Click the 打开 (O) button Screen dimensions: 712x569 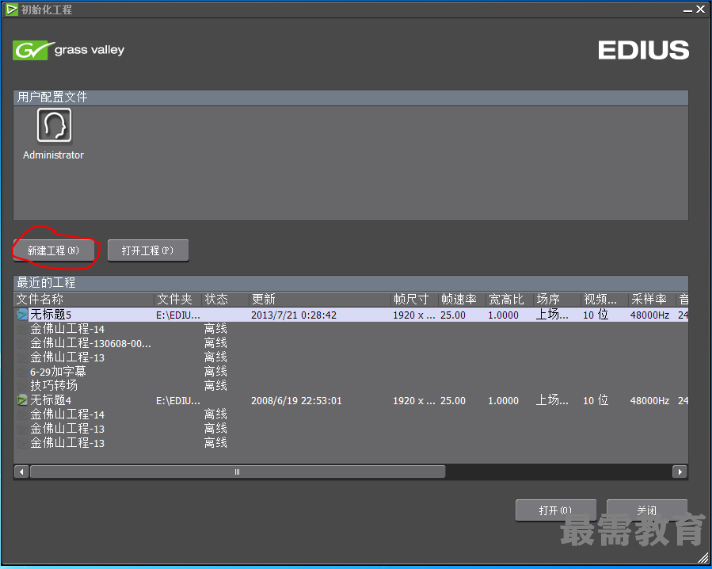pos(555,510)
